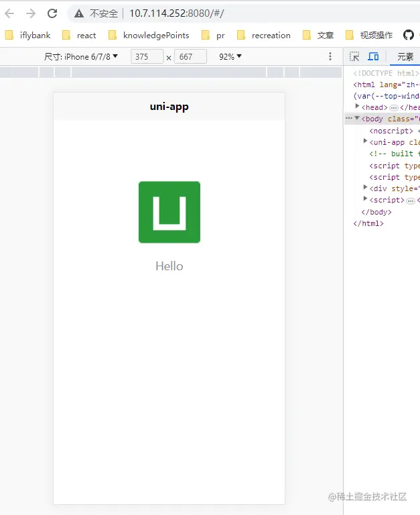Select the closing html tag row
Image resolution: width=420 pixels, height=515 pixels.
pos(382,223)
